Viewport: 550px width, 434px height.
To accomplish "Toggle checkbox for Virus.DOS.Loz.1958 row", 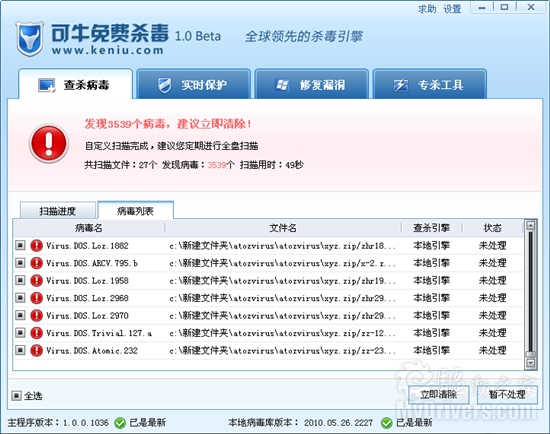I will (20, 280).
